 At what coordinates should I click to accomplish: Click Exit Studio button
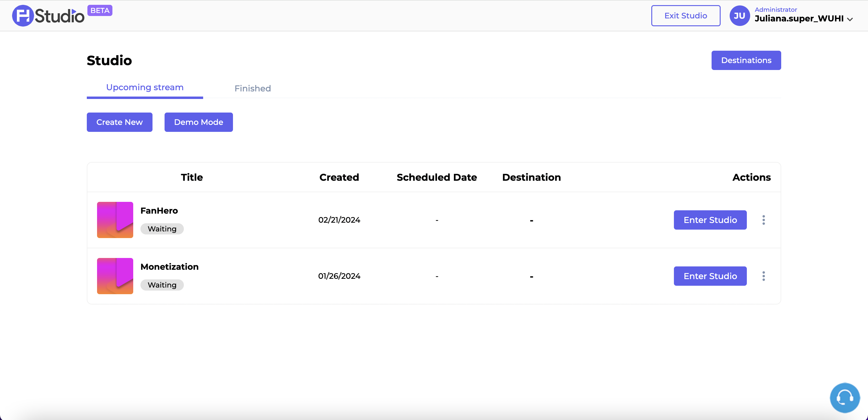click(x=686, y=15)
